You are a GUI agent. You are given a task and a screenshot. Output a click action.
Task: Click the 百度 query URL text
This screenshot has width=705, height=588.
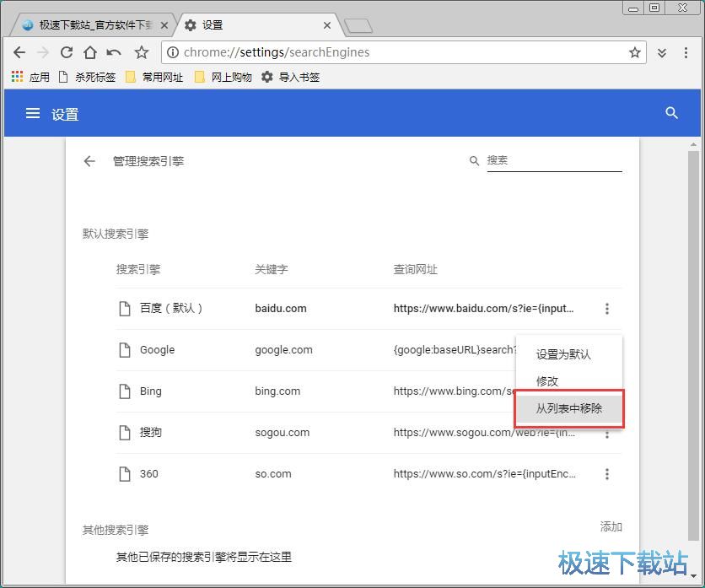click(483, 309)
